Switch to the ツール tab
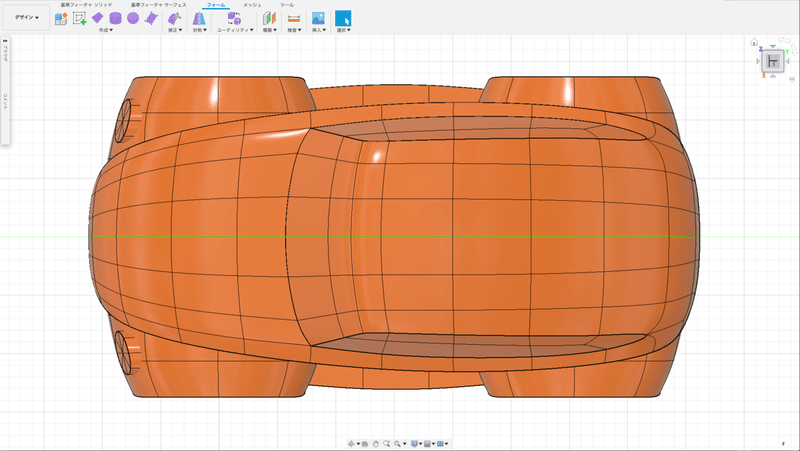The image size is (800, 451). tap(287, 5)
